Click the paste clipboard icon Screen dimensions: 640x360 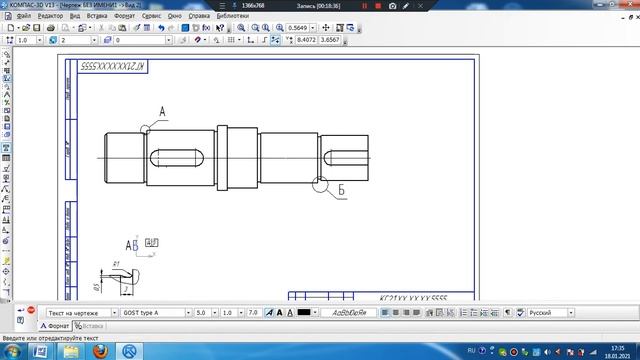[x=122, y=28]
